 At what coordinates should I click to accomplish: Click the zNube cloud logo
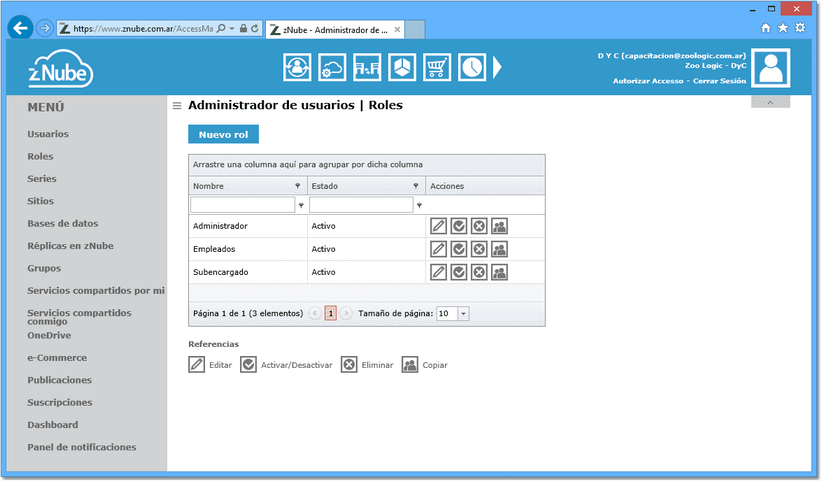click(60, 69)
